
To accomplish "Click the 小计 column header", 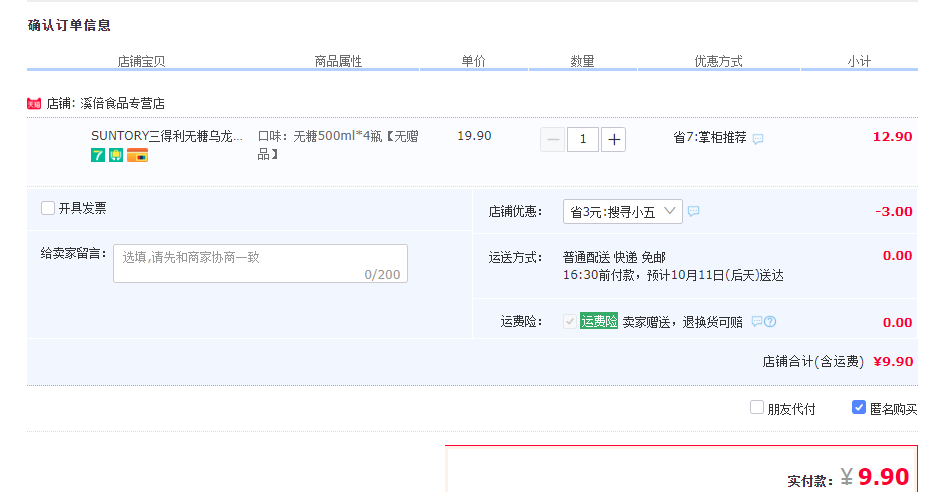I will pyautogui.click(x=859, y=61).
